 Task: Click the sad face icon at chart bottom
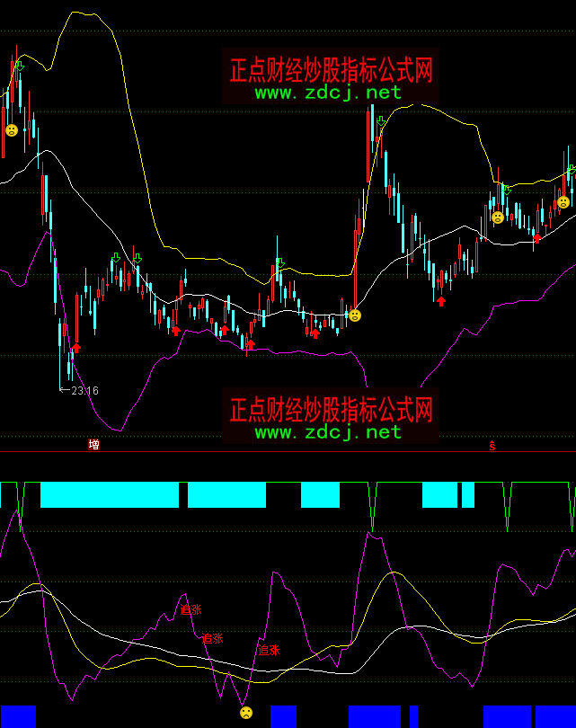tap(245, 713)
